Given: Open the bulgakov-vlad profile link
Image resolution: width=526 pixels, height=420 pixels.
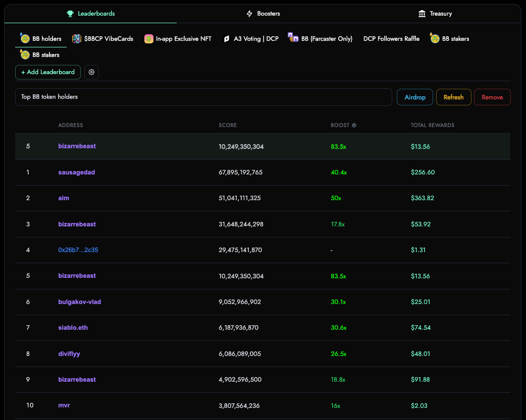Looking at the screenshot, I should [x=79, y=302].
